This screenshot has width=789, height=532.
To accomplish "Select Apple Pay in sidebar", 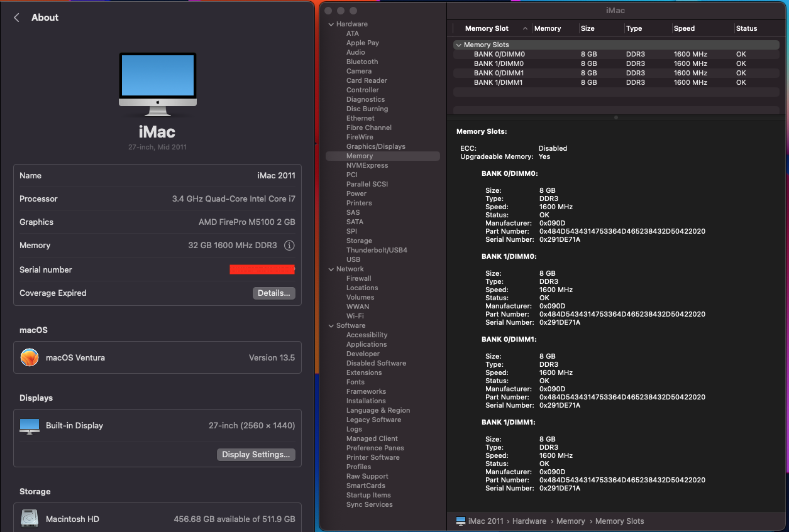I will pos(363,43).
